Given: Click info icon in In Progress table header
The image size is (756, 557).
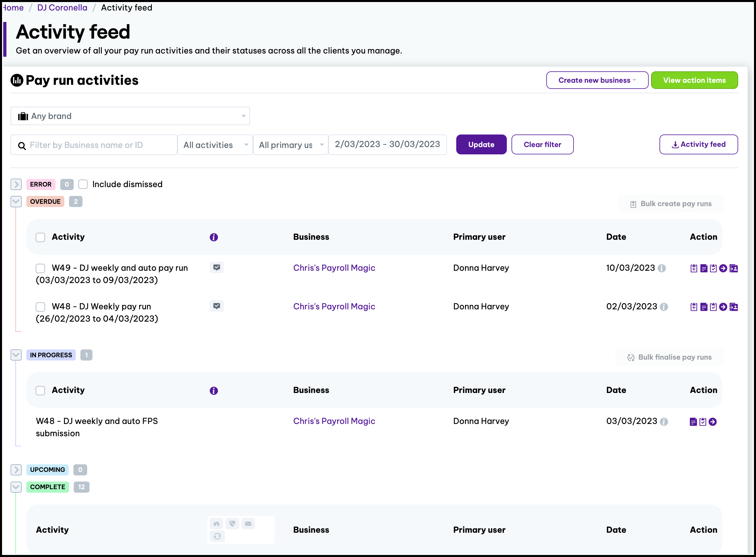Looking at the screenshot, I should tap(214, 391).
